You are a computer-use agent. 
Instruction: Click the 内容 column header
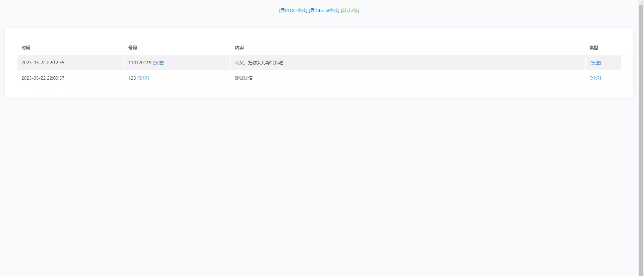[239, 48]
